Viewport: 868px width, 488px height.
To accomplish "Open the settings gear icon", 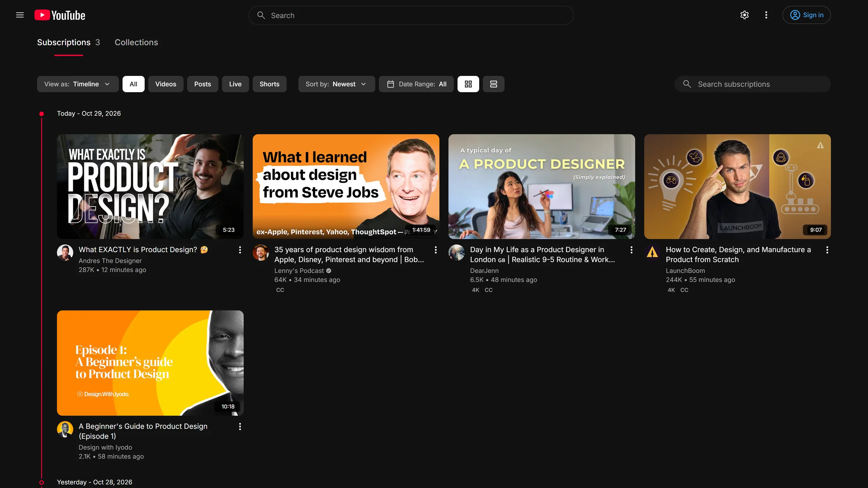I will click(744, 15).
